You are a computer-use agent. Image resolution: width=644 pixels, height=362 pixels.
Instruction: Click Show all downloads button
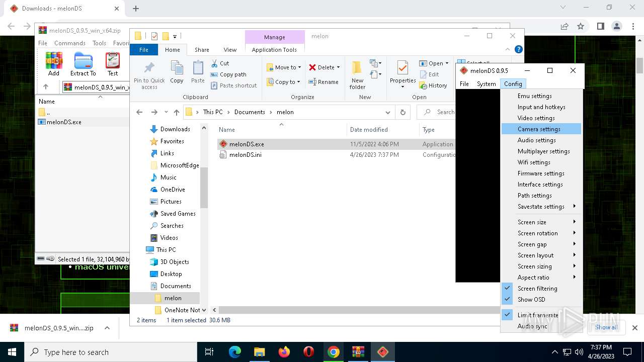pyautogui.click(x=606, y=327)
